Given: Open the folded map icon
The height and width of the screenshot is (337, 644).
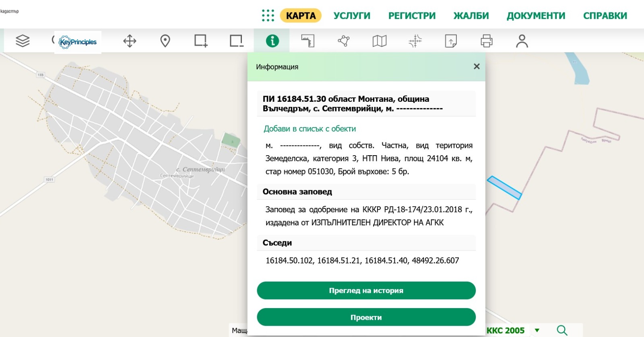Looking at the screenshot, I should [x=379, y=41].
